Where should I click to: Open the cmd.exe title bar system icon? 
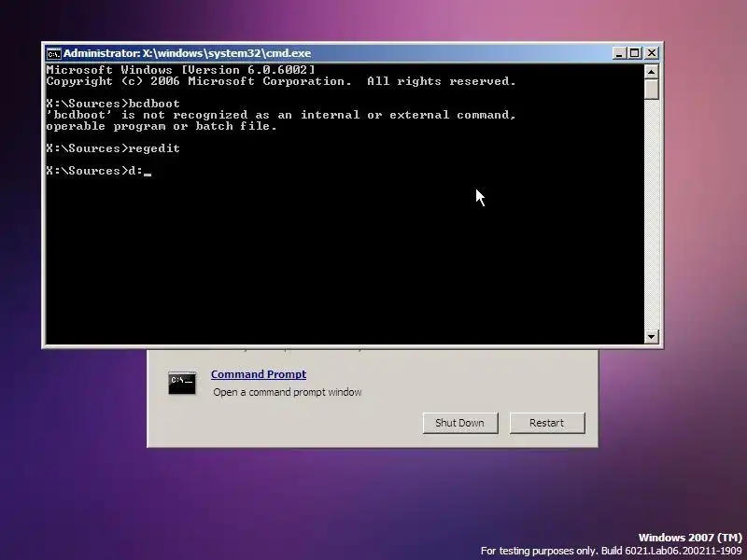[x=53, y=53]
